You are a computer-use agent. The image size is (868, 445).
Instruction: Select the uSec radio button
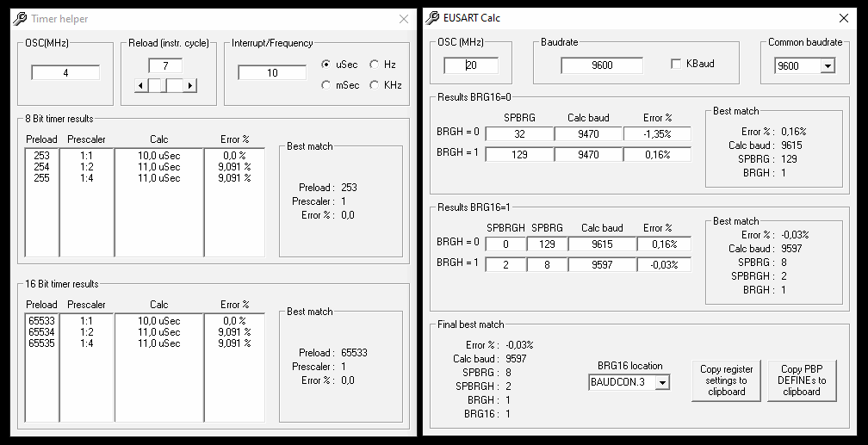click(326, 65)
